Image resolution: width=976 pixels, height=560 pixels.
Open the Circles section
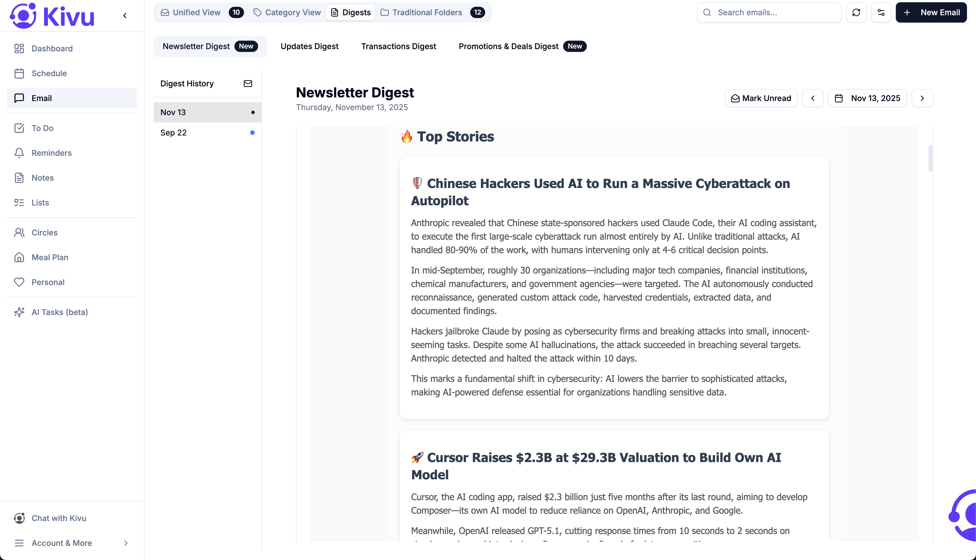pyautogui.click(x=45, y=232)
